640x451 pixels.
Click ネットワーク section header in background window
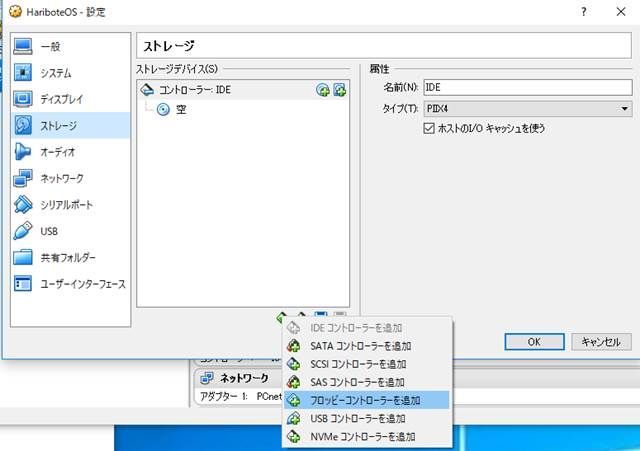coord(244,378)
